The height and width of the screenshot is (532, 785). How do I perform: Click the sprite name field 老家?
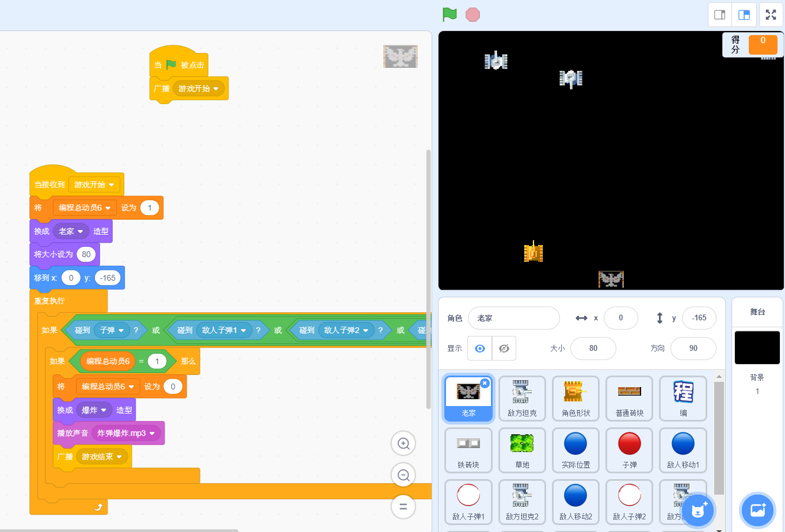(x=513, y=318)
